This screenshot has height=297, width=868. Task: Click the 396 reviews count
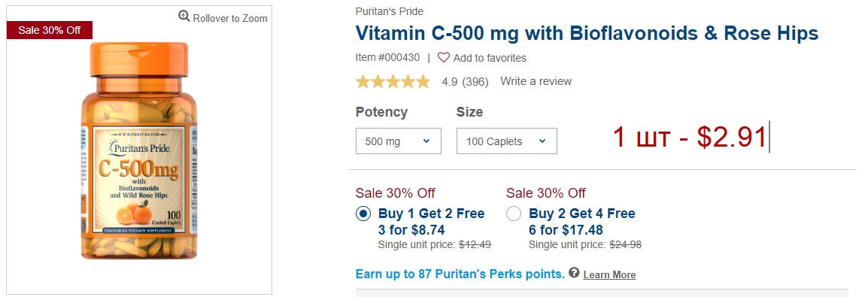click(475, 82)
